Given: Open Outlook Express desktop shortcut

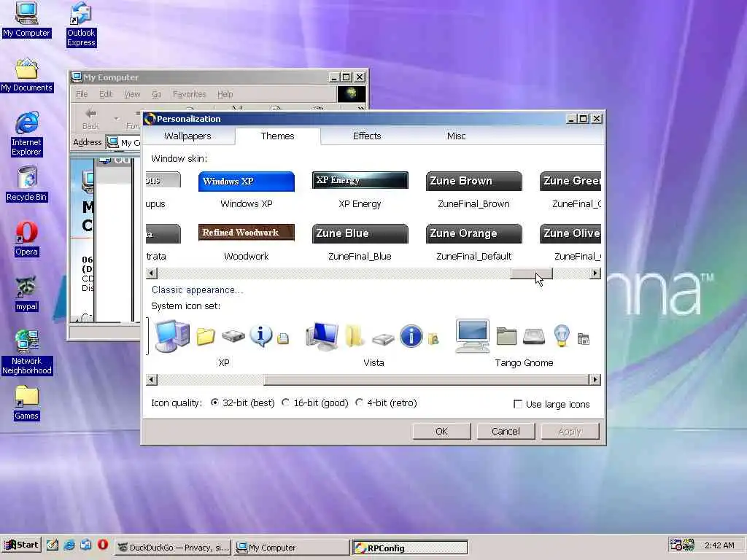Looking at the screenshot, I should [81, 24].
